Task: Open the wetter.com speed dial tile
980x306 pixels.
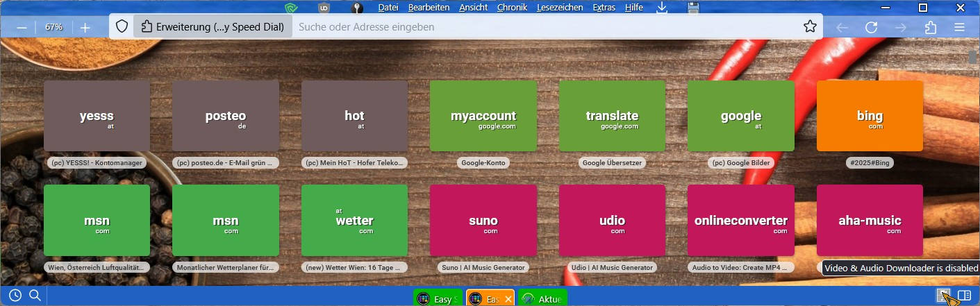Action: (x=354, y=220)
